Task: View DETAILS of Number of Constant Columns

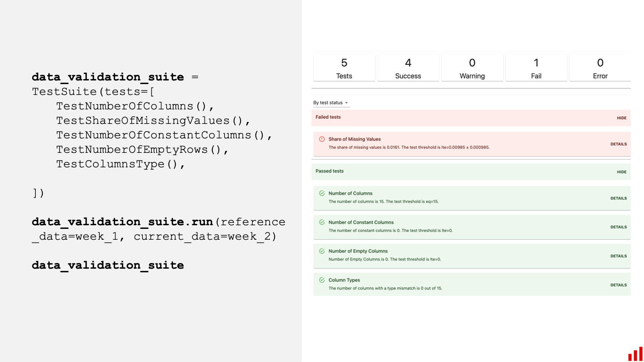Action: click(x=619, y=227)
